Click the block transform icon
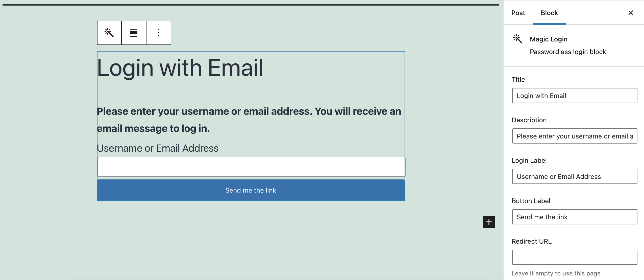This screenshot has height=280, width=644. click(x=109, y=33)
